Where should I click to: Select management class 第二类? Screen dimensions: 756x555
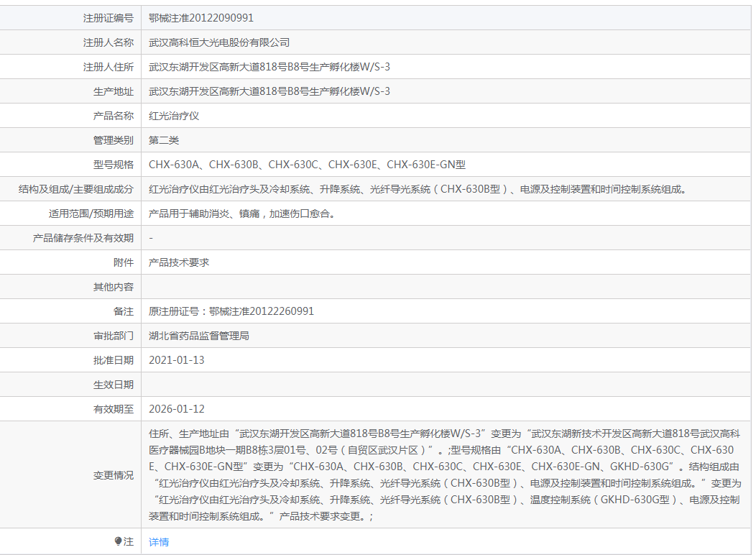[163, 140]
